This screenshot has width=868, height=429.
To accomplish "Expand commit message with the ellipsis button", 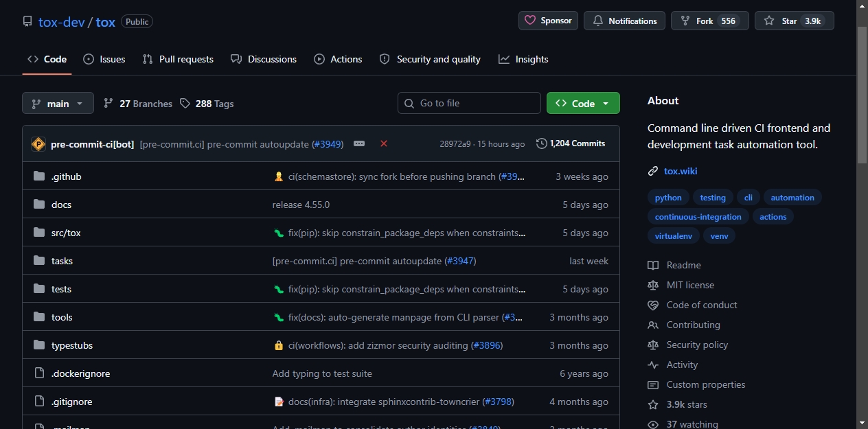I will click(x=359, y=143).
